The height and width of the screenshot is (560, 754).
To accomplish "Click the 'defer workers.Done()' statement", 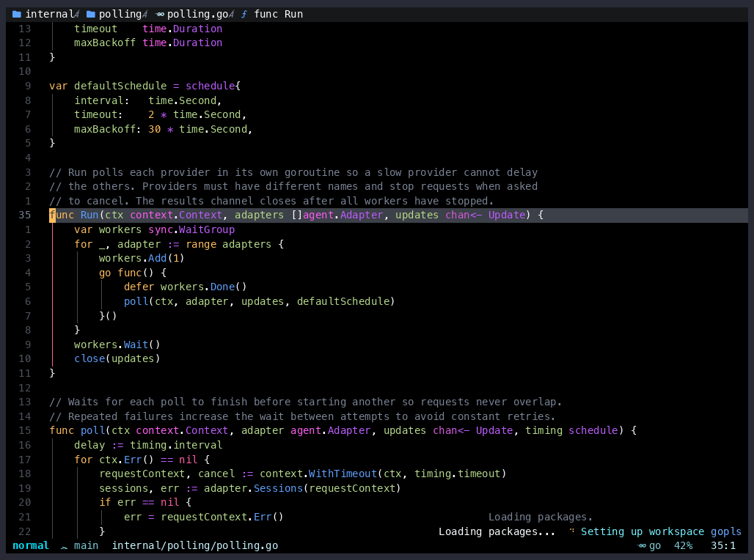I will coord(185,287).
